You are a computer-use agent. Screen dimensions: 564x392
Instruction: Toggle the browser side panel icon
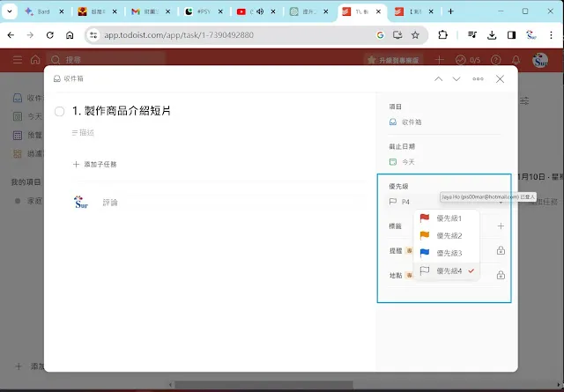tap(511, 35)
